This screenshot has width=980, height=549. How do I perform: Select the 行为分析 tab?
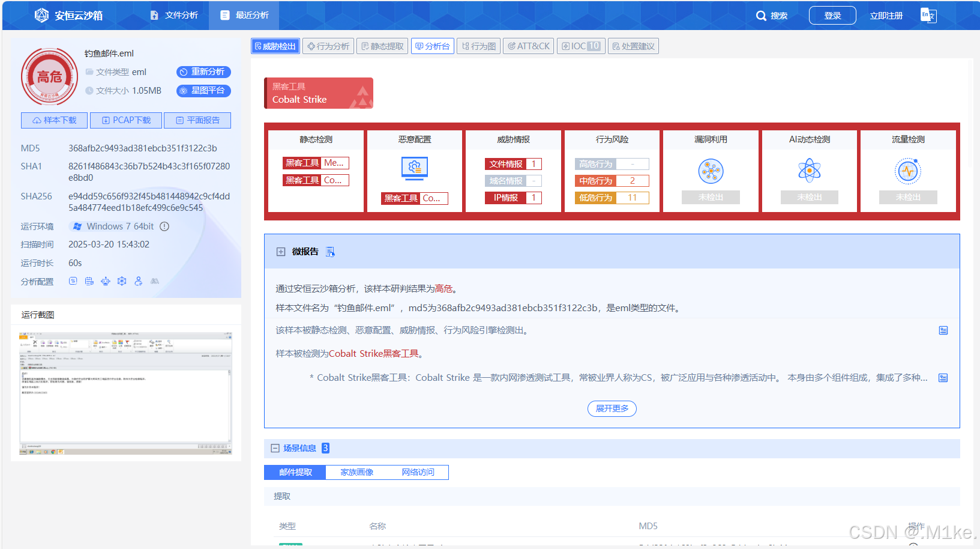[x=328, y=46]
